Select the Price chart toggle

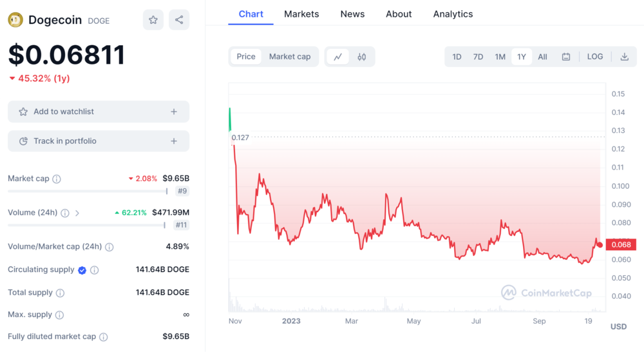[x=246, y=57]
